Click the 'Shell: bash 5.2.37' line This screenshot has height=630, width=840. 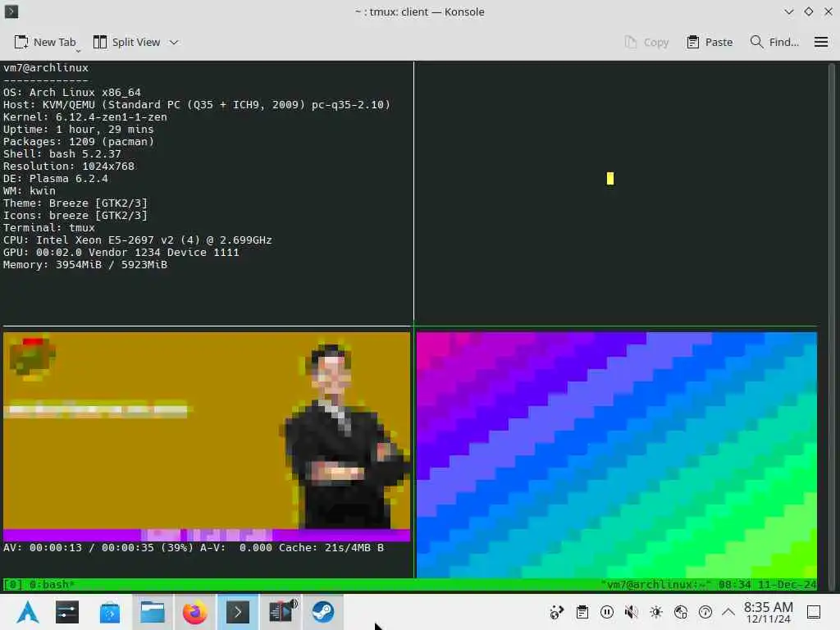click(62, 153)
